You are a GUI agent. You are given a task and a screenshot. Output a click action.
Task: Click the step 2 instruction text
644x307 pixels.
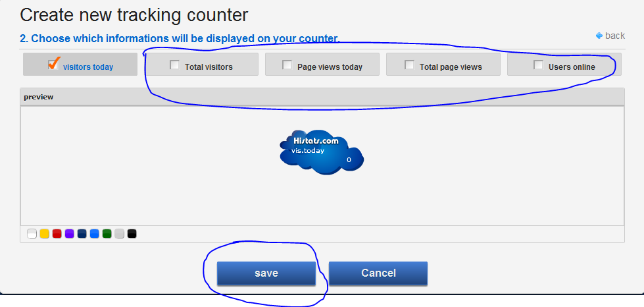(x=180, y=38)
